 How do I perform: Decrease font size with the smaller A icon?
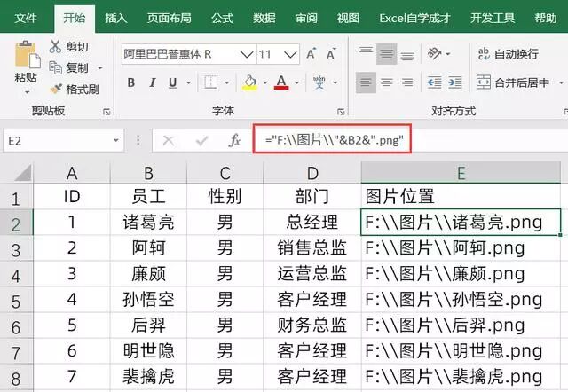[331, 54]
